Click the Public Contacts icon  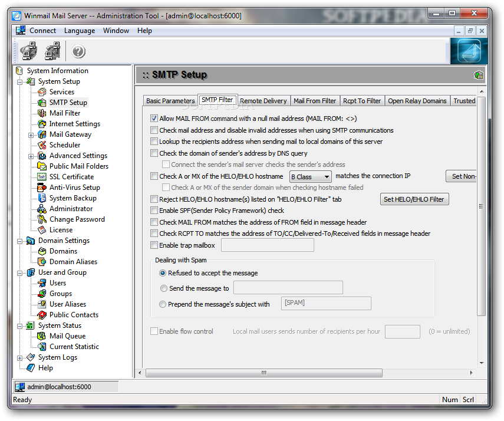(x=42, y=315)
